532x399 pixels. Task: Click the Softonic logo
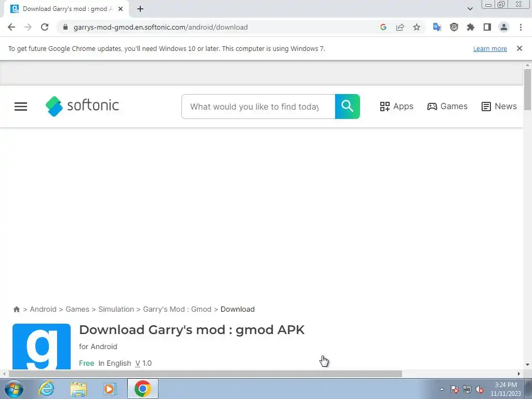point(83,106)
